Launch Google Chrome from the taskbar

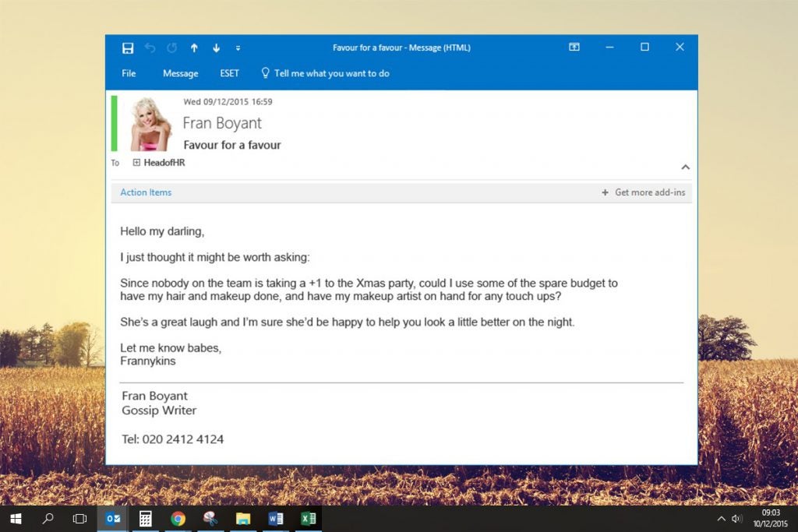[x=178, y=519]
